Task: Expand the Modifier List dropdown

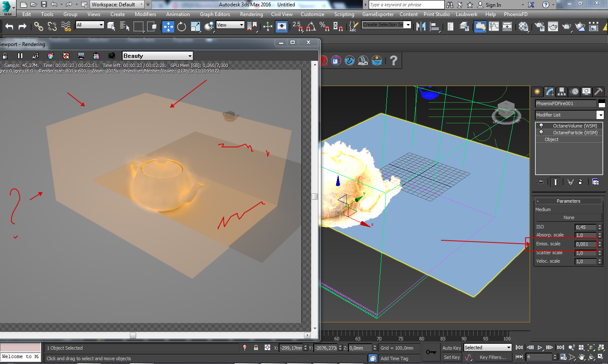Action: pyautogui.click(x=569, y=115)
